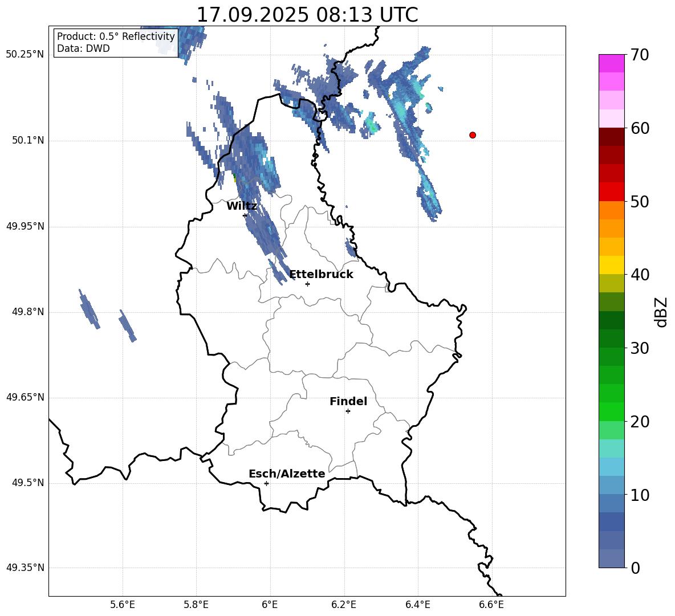Click the slate blue swatch just above 0 dBZ
Viewport: 675px width, 616px height.
(x=611, y=558)
